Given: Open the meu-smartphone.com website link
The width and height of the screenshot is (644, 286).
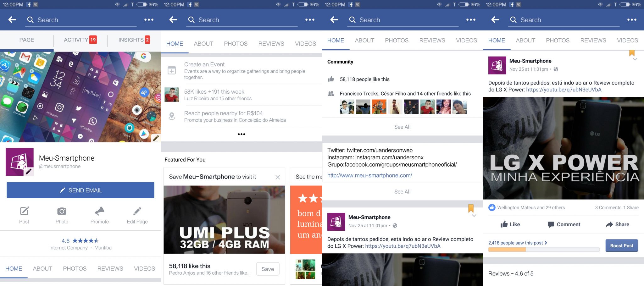Looking at the screenshot, I should click(x=369, y=175).
